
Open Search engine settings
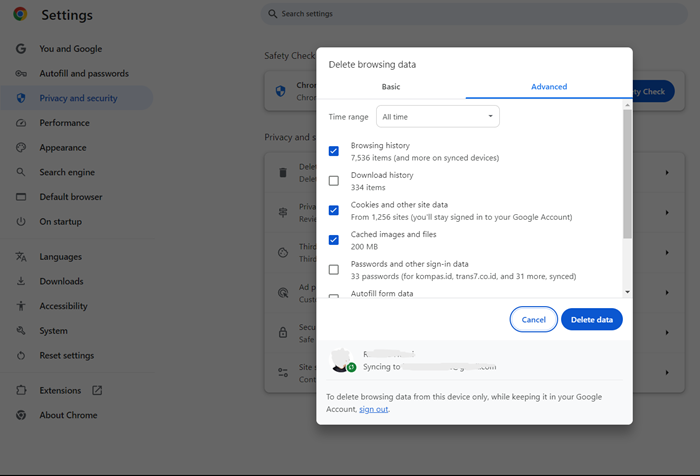[67, 172]
